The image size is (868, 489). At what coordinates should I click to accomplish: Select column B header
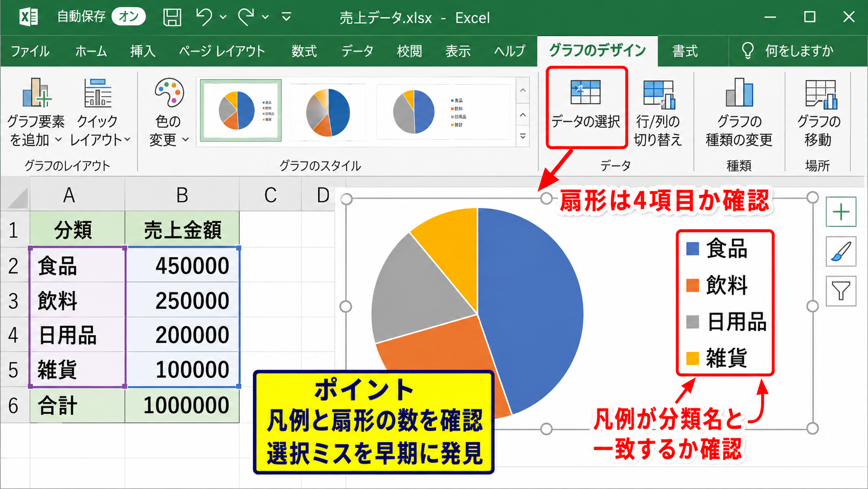pos(182,194)
